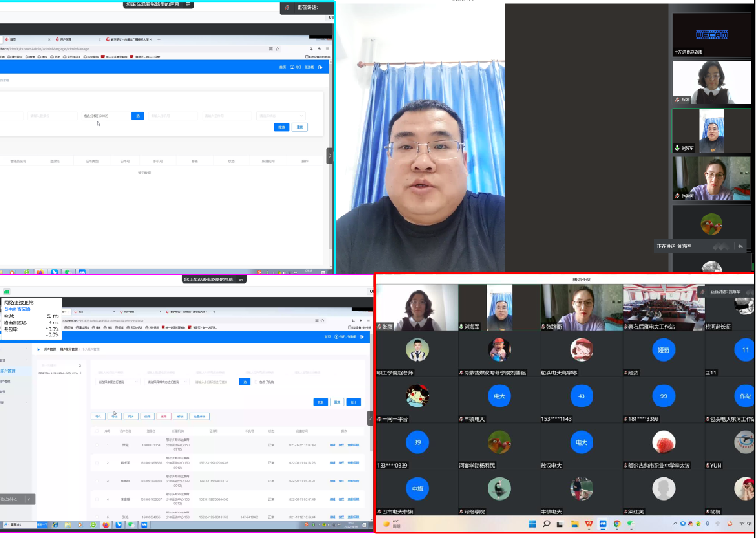Click the widest button ending the table action row
The height and width of the screenshot is (538, 756).
point(200,417)
